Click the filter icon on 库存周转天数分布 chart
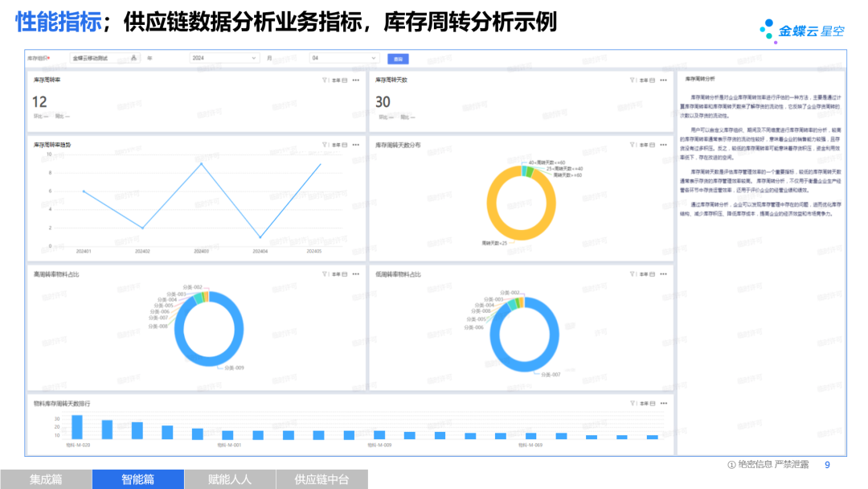Screen dimensions: 868x489 tap(633, 145)
